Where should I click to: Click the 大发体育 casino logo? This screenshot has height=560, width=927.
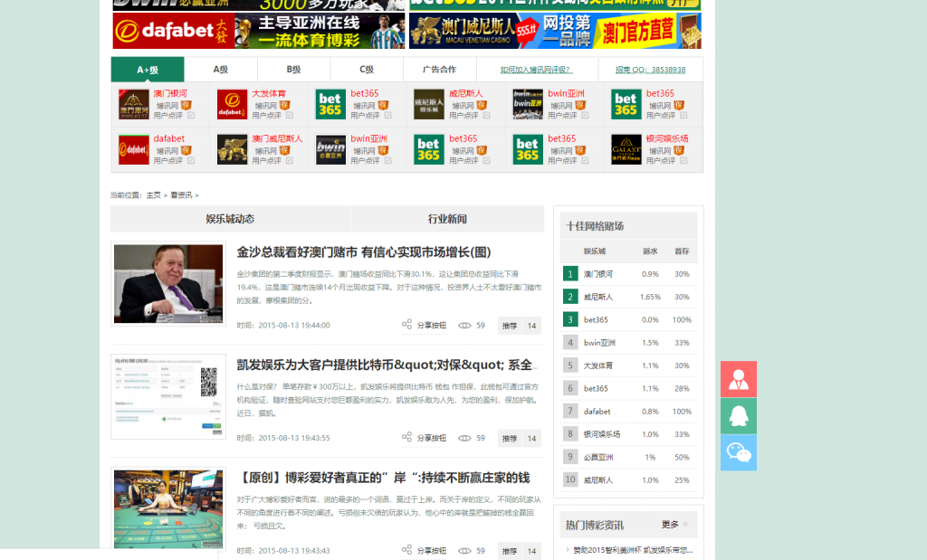(232, 104)
